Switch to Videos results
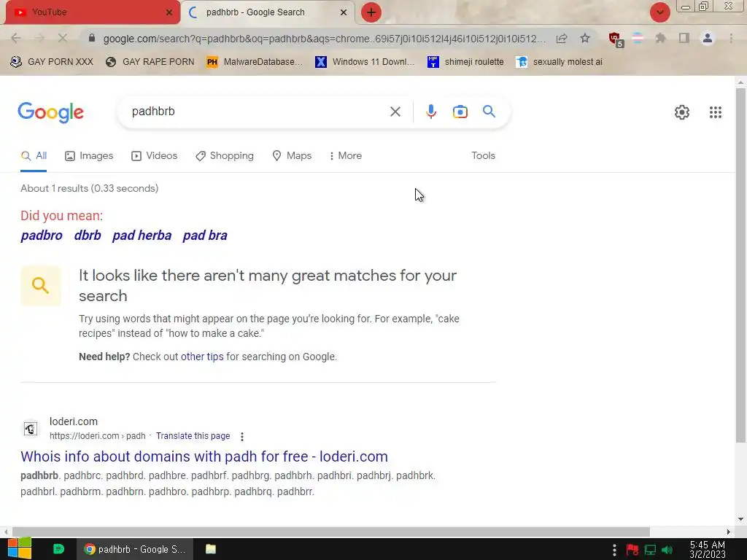This screenshot has height=560, width=747. tap(155, 156)
